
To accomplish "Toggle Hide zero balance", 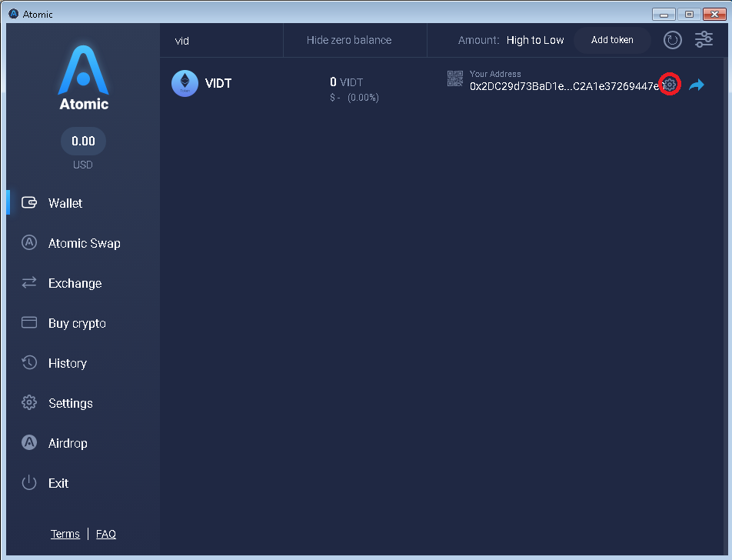I will (349, 40).
